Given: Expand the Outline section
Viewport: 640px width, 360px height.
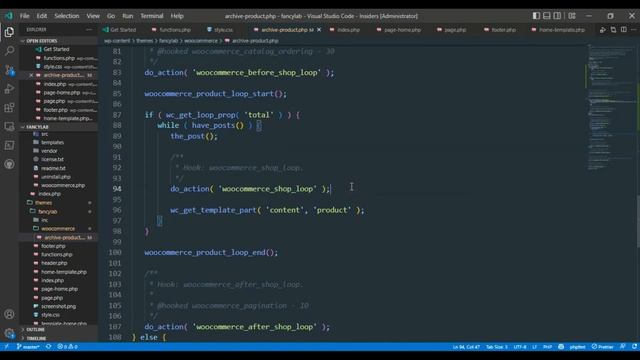Looking at the screenshot, I should [x=58, y=329].
